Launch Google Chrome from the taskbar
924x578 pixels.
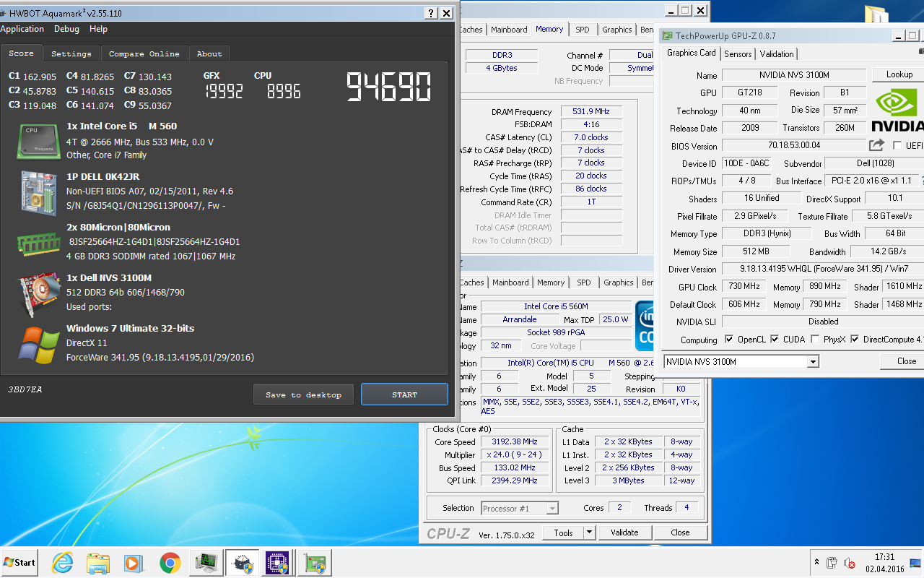pos(170,562)
